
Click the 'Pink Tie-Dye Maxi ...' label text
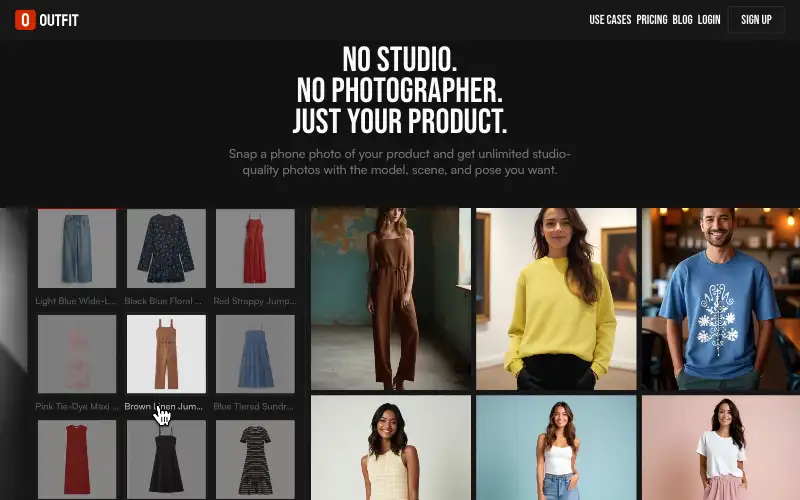coord(77,407)
